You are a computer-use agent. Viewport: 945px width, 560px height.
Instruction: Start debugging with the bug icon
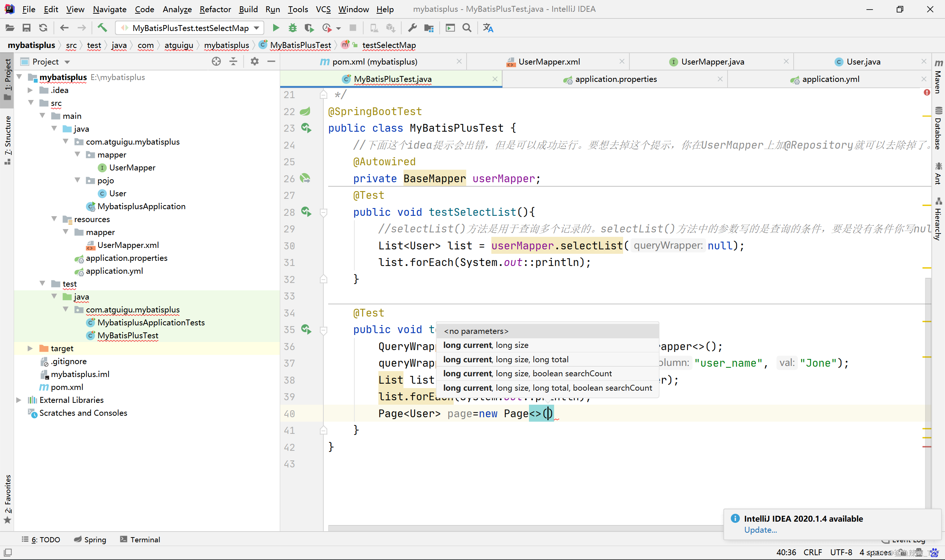[293, 28]
